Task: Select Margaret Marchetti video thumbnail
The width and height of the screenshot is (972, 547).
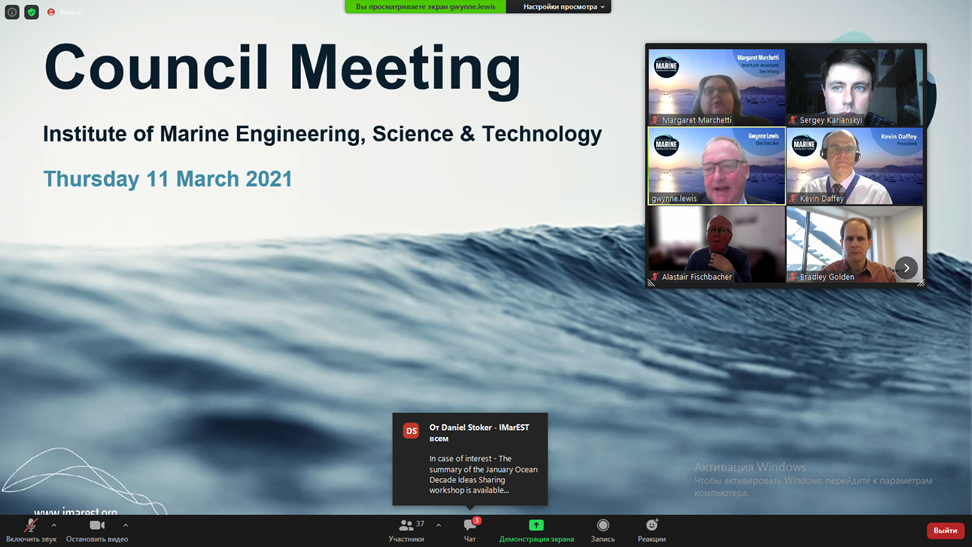Action: point(717,87)
